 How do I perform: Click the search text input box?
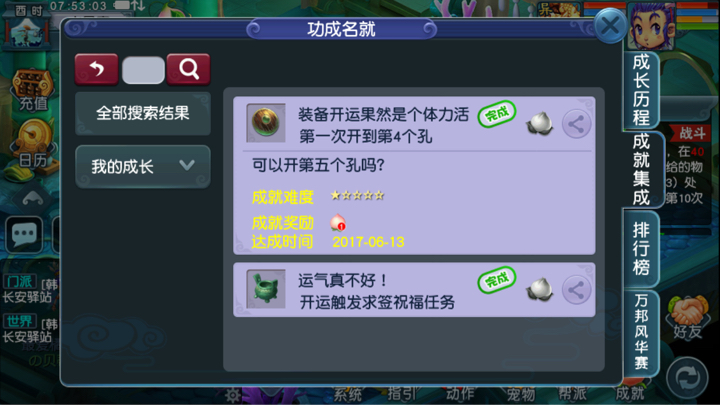(143, 70)
